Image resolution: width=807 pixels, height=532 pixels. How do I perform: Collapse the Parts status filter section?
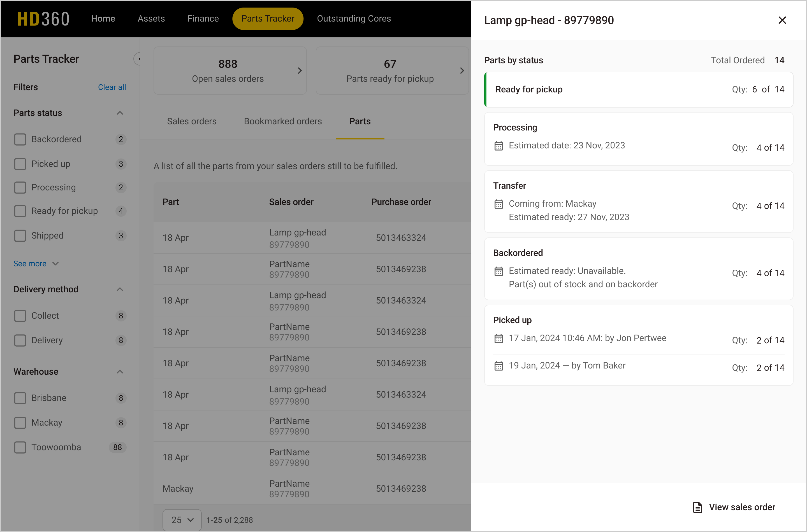coord(119,113)
